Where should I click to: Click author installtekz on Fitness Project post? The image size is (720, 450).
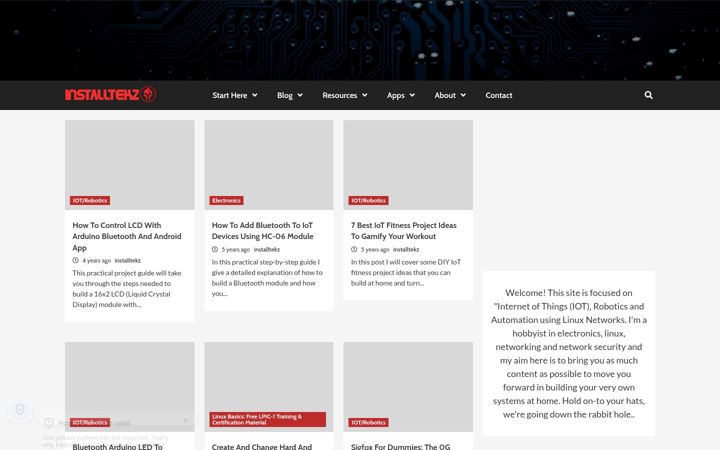tap(406, 249)
